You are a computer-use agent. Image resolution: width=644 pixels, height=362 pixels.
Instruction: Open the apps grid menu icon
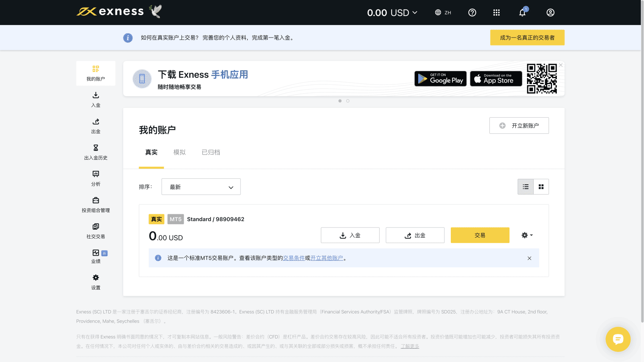tap(496, 12)
